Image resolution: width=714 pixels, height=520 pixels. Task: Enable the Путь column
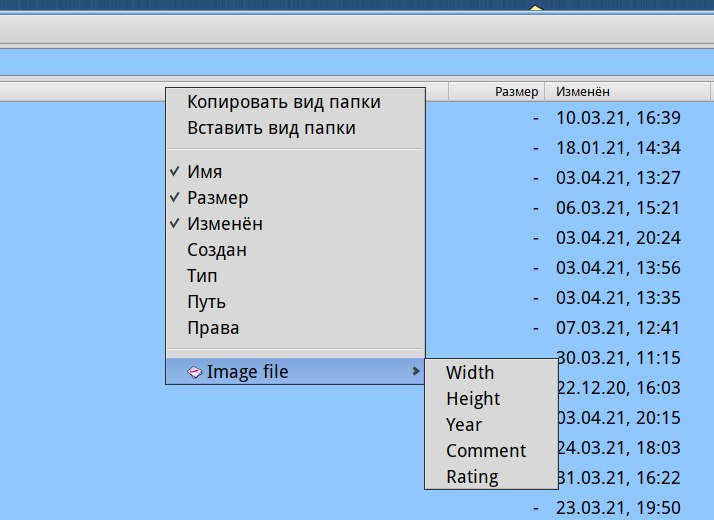click(x=296, y=301)
